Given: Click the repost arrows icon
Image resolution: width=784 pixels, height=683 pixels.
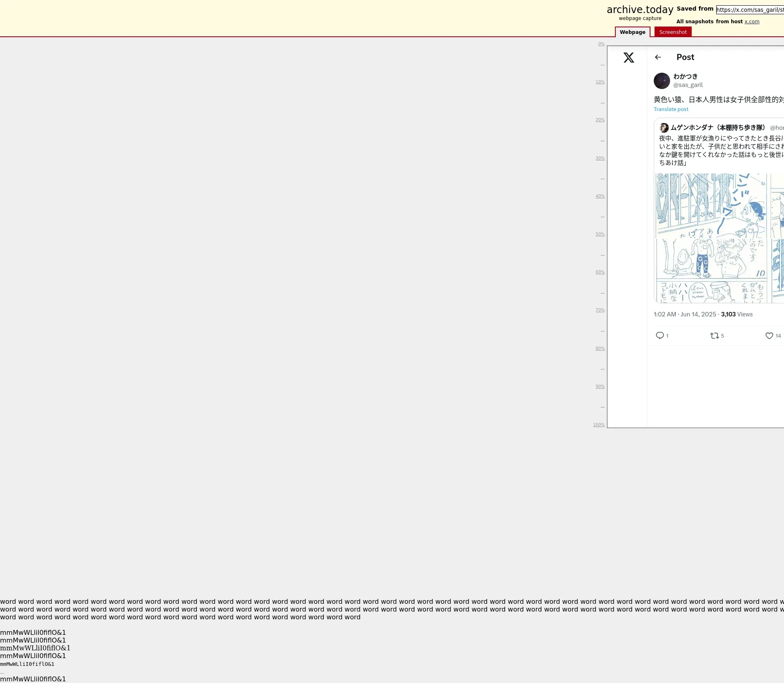Looking at the screenshot, I should click(714, 336).
